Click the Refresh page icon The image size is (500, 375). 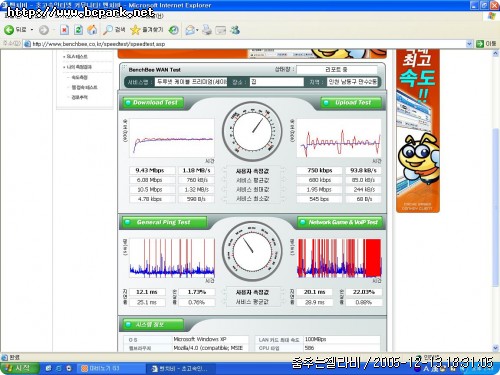point(78,30)
